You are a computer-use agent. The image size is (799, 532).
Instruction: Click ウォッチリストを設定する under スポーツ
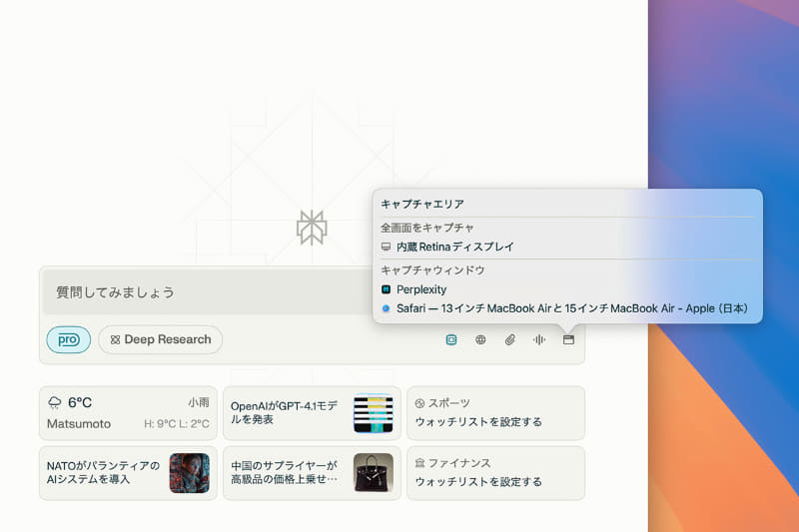478,421
